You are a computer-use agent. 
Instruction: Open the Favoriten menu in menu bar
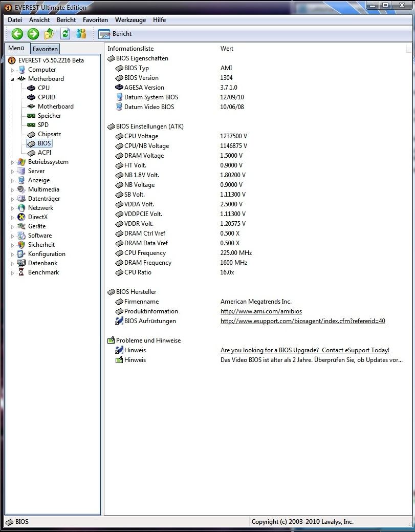click(95, 20)
